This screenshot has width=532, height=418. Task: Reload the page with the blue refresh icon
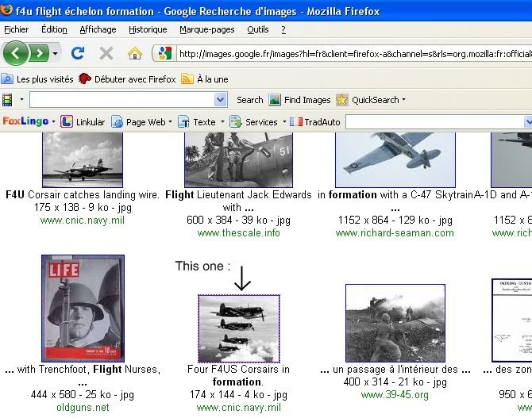coord(78,53)
